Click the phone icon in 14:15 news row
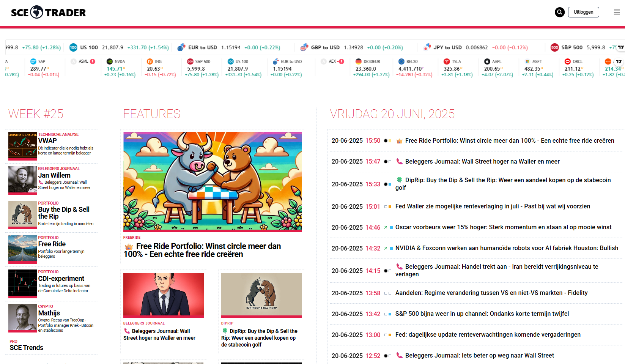The height and width of the screenshot is (364, 625). click(399, 266)
